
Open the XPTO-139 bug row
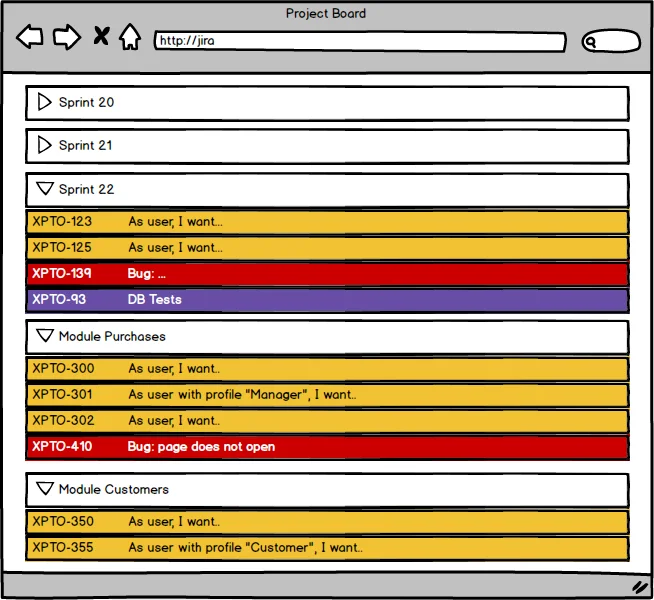point(327,274)
